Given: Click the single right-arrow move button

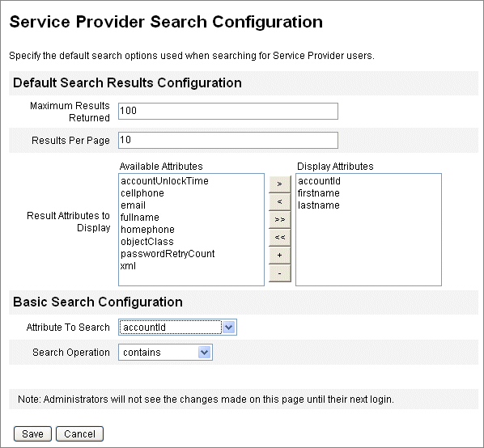Looking at the screenshot, I should tap(280, 184).
